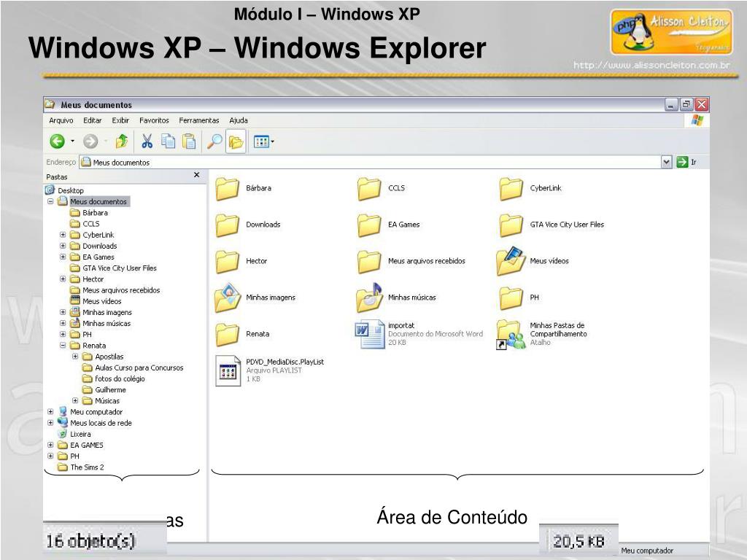Open the Arquivo menu
747x560 pixels.
pos(61,120)
